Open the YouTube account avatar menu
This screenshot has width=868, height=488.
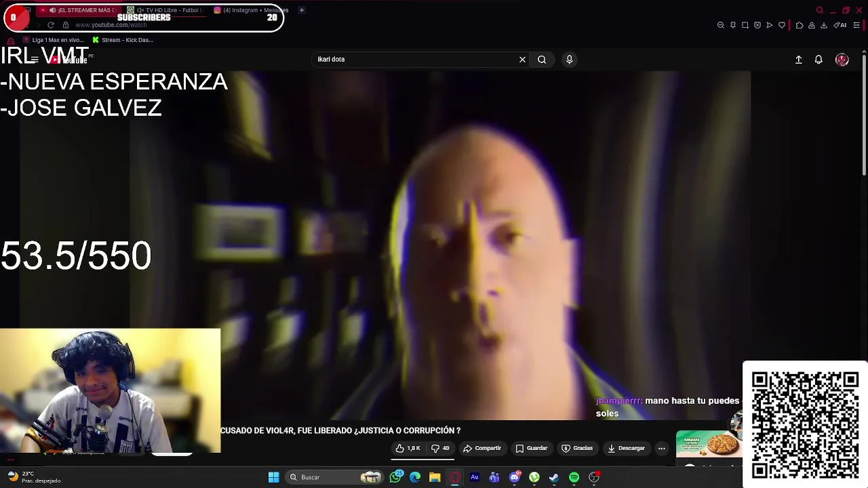842,60
